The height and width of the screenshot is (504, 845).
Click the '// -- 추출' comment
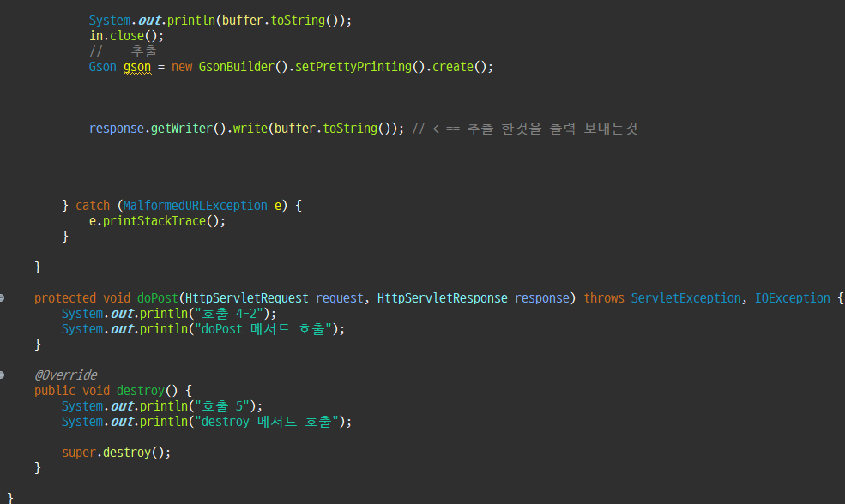click(x=123, y=51)
